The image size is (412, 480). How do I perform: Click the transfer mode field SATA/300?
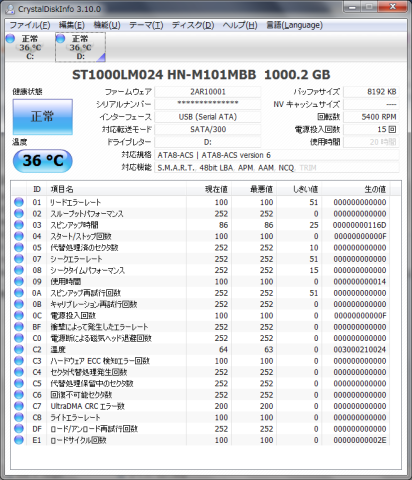click(208, 129)
